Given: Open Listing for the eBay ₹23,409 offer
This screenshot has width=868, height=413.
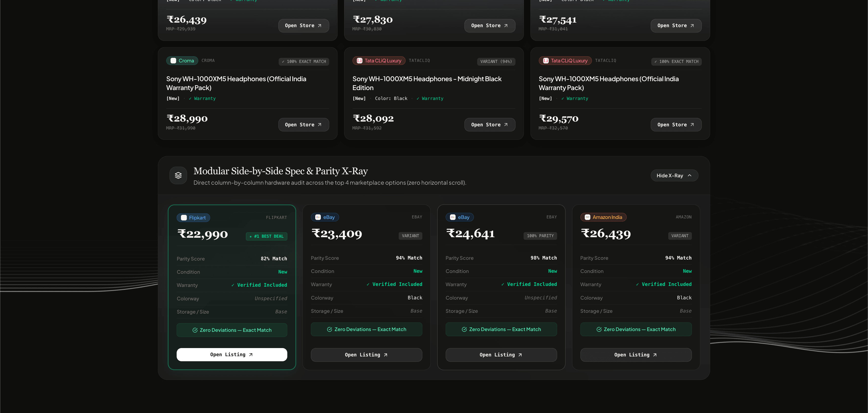Looking at the screenshot, I should coord(366,355).
